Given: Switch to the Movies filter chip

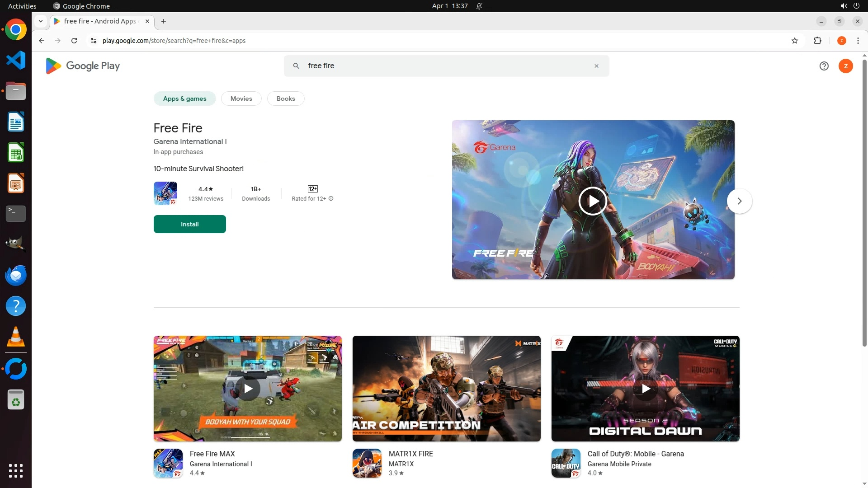Looking at the screenshot, I should [x=241, y=99].
